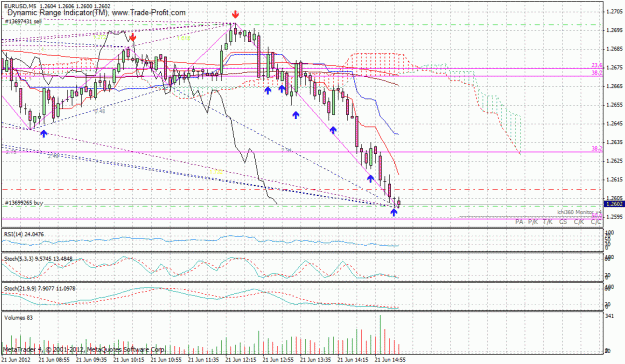Click the C/K column in the ichi360 monitor

click(579, 222)
